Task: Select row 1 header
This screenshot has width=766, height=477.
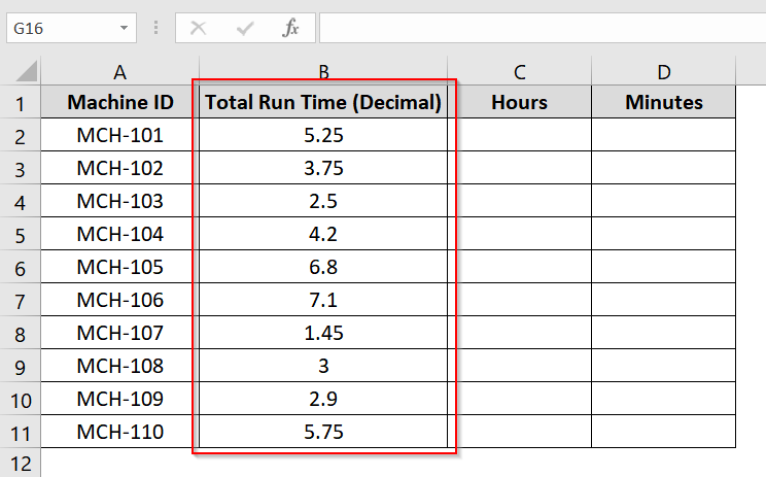Action: coord(20,102)
